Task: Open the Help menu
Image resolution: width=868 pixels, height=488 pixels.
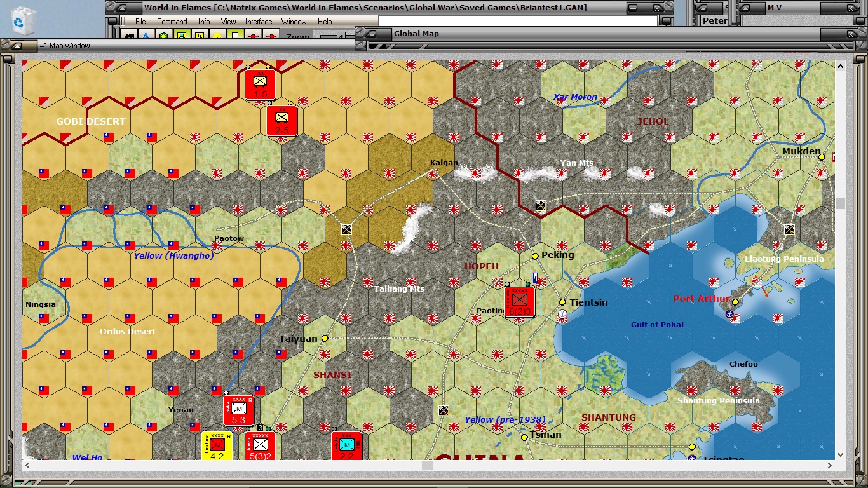Action: [325, 22]
